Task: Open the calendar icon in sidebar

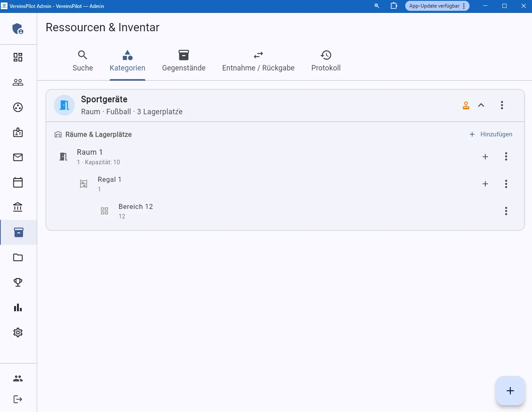Action: coord(18,182)
